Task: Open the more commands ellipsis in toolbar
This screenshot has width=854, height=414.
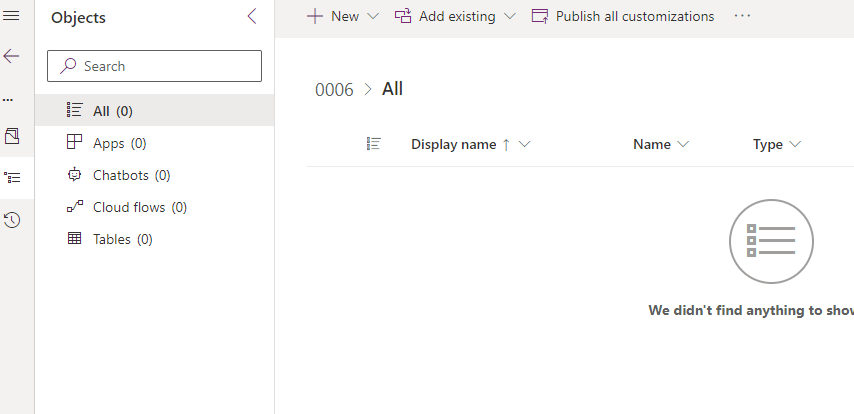Action: coord(742,16)
